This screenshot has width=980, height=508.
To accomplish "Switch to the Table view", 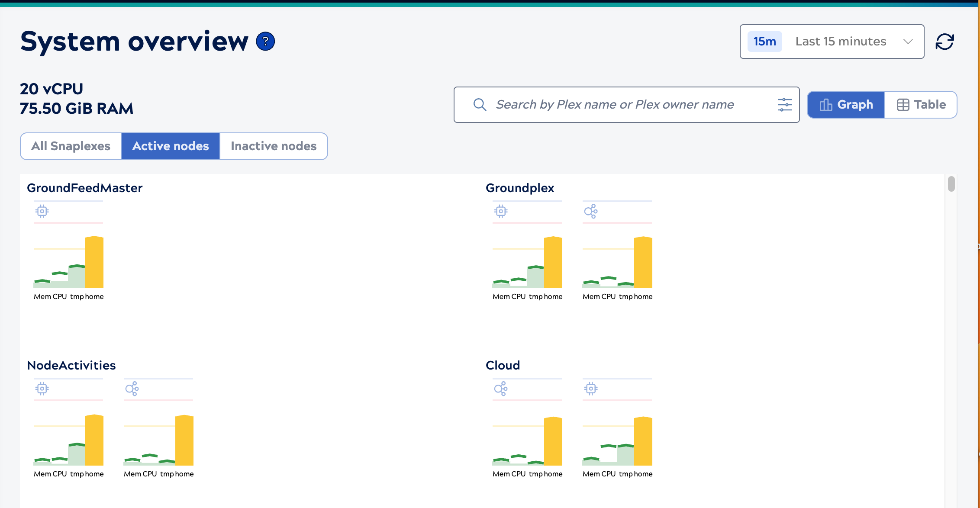I will pos(921,104).
